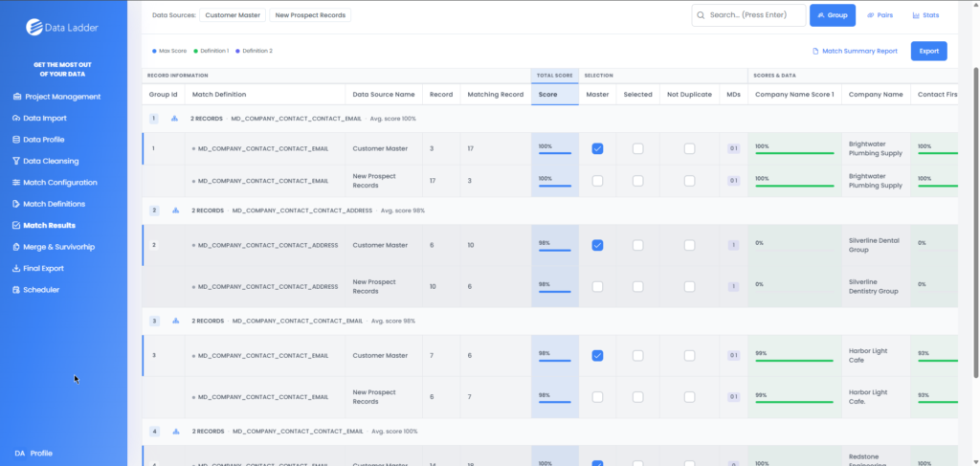Click the Export button
The width and height of the screenshot is (980, 466).
(x=928, y=52)
